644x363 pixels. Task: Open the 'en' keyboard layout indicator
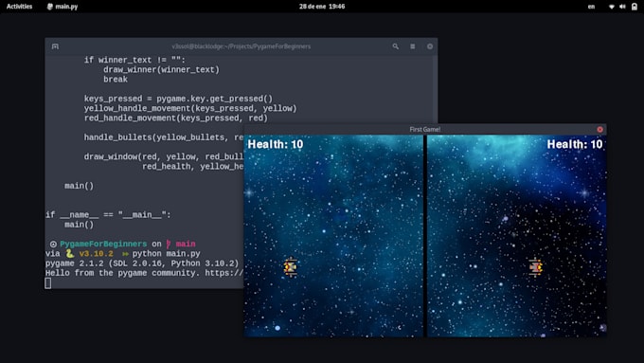point(591,7)
